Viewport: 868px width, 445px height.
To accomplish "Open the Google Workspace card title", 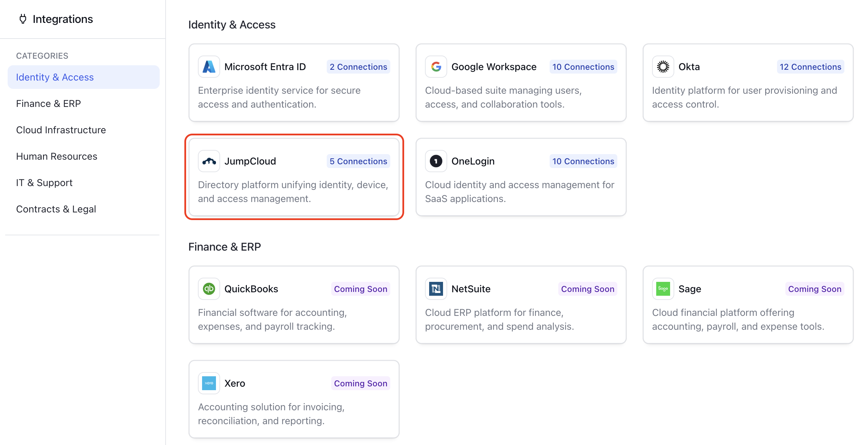I will [x=494, y=67].
